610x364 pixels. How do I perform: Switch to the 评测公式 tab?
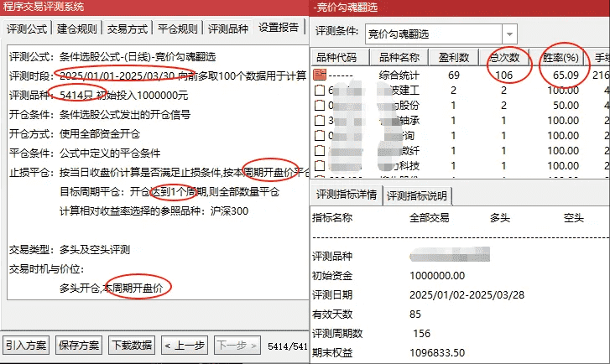click(x=28, y=29)
